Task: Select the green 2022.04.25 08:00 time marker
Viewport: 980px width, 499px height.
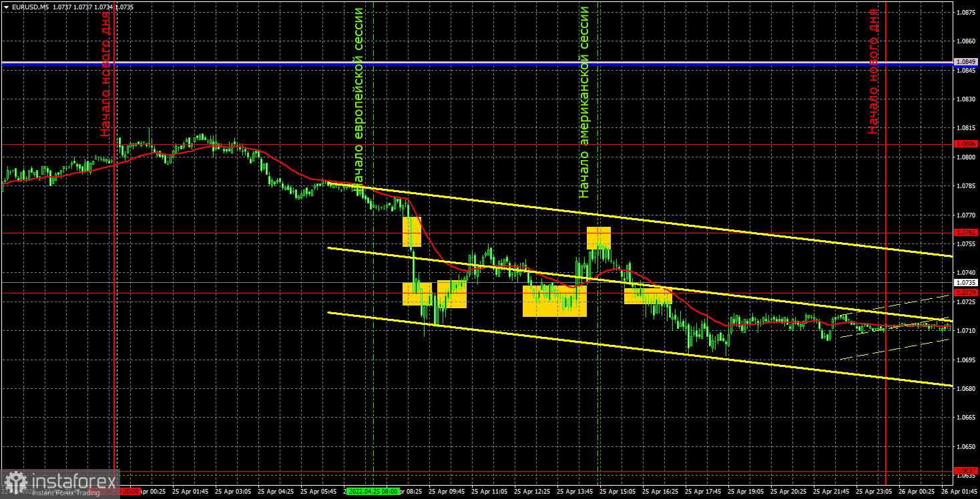Action: coord(375,491)
